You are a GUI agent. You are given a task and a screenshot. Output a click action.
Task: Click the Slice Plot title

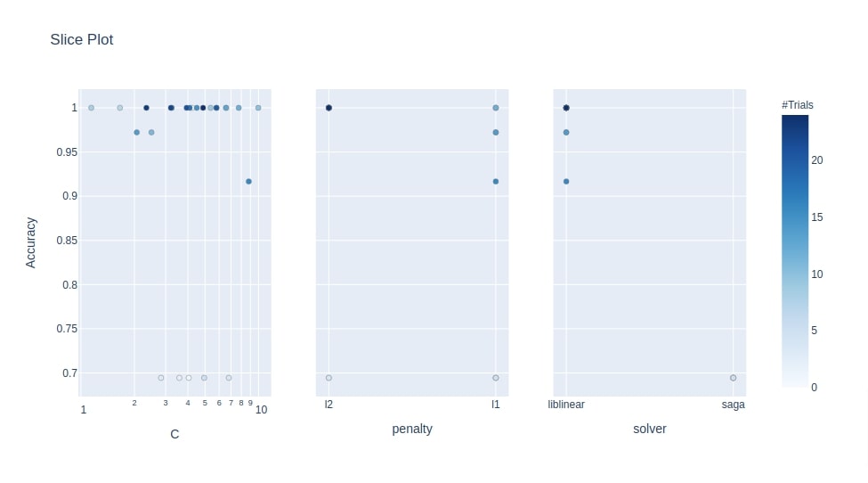click(x=81, y=39)
